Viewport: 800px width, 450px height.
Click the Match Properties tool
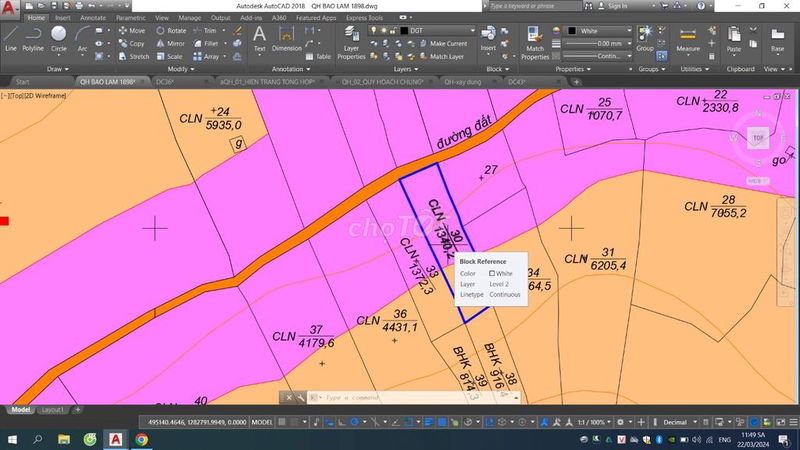pyautogui.click(x=535, y=42)
